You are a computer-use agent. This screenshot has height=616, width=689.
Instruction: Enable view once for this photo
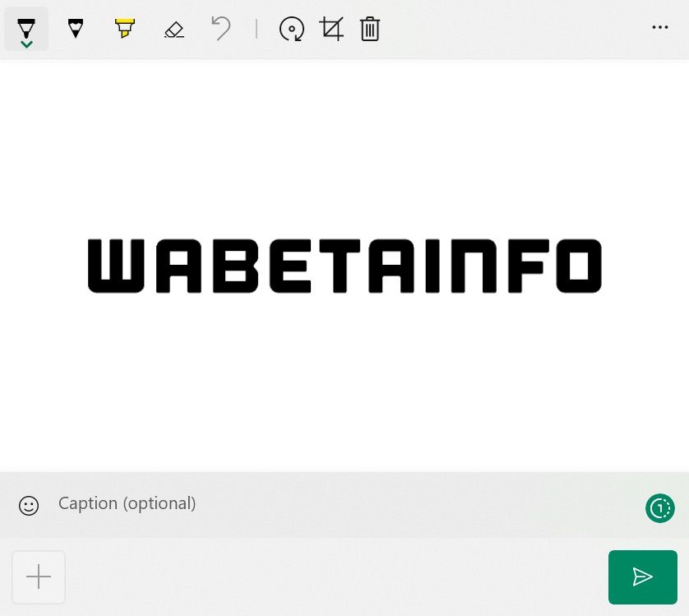659,508
